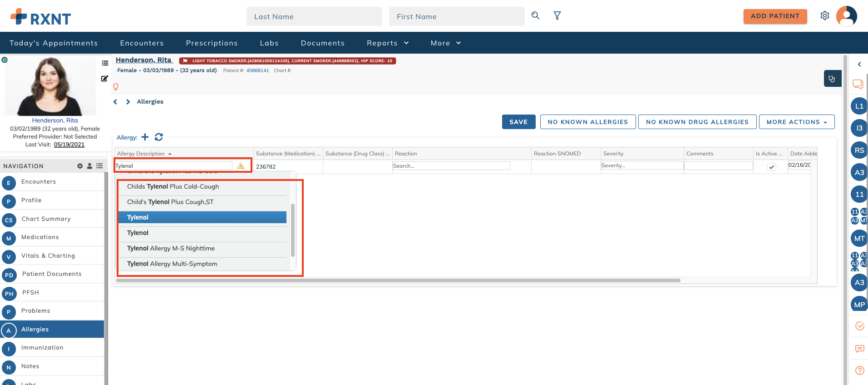The height and width of the screenshot is (385, 868).
Task: Select highlighted Tylenol suggestion
Action: point(202,217)
